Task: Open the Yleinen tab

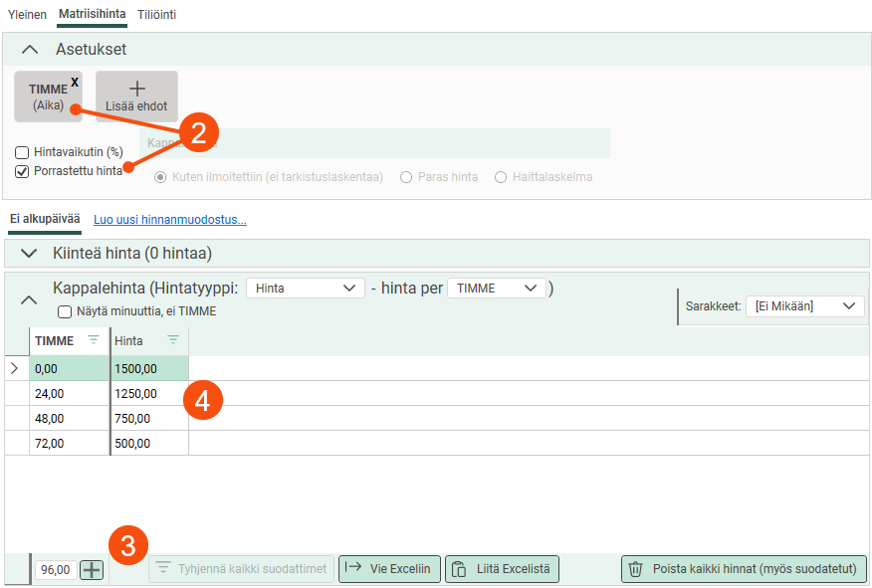Action: point(27,15)
